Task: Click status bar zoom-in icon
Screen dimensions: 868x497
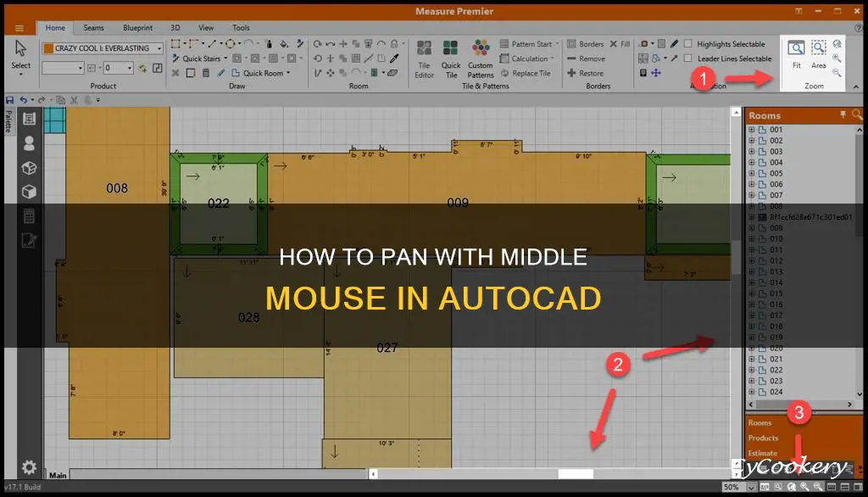Action: [804, 487]
